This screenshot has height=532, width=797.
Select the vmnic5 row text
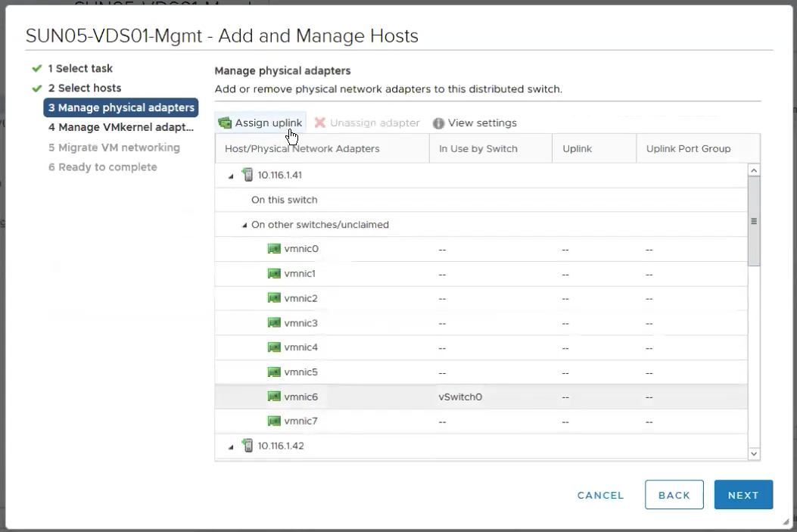[301, 372]
